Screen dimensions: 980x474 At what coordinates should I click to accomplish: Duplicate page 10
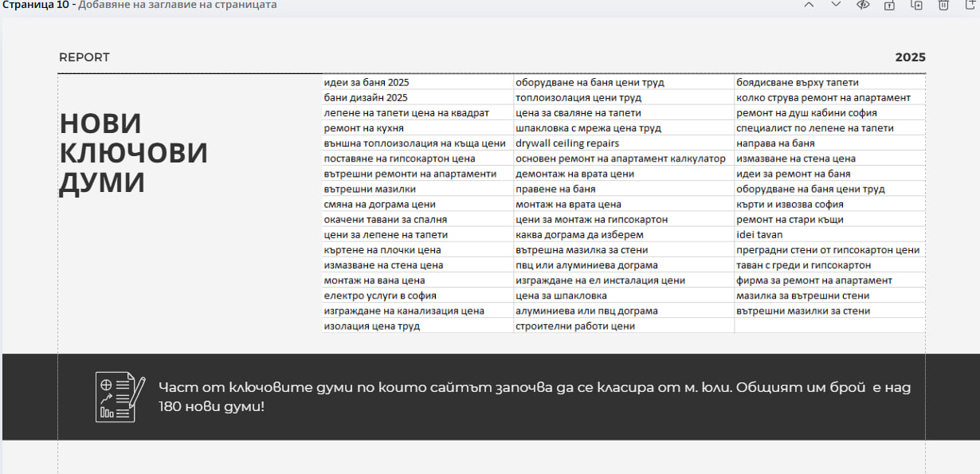[x=916, y=5]
